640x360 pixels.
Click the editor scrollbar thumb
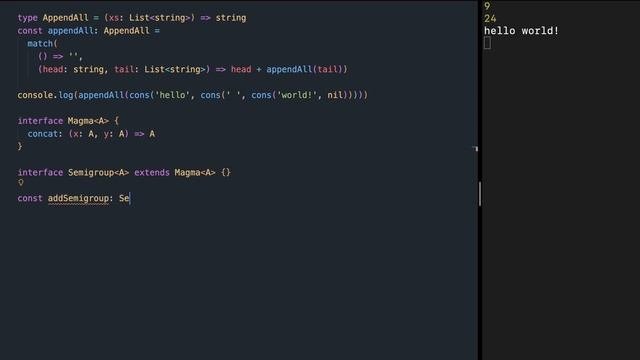click(480, 193)
